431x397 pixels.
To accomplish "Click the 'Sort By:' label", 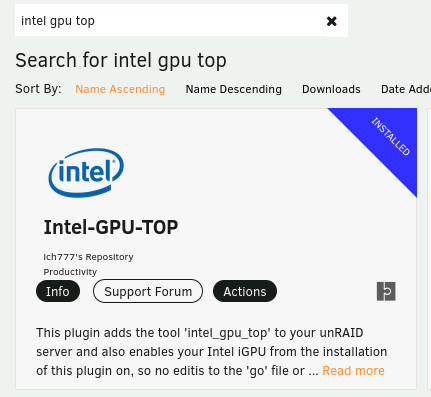I will coord(38,89).
